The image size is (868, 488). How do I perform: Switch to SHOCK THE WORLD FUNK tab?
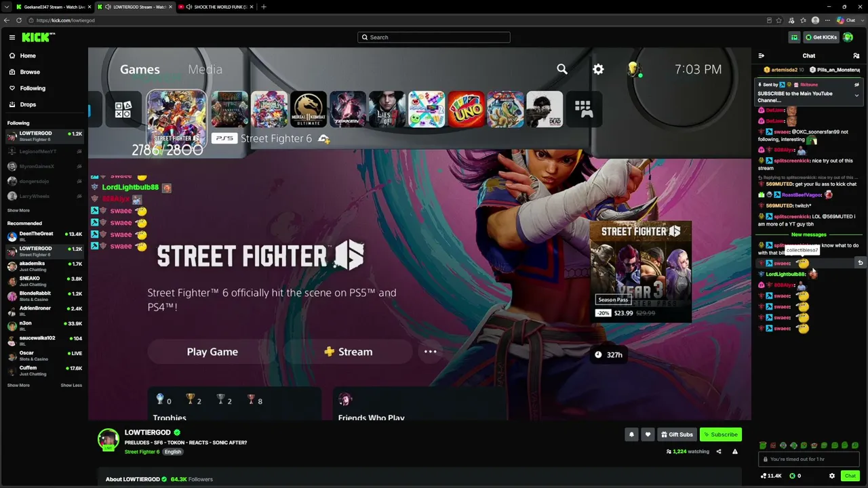pyautogui.click(x=216, y=7)
